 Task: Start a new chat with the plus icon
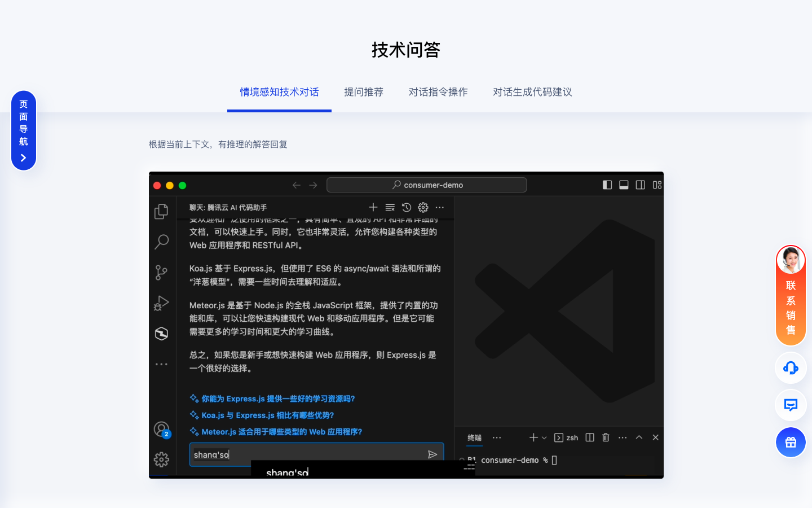[373, 207]
